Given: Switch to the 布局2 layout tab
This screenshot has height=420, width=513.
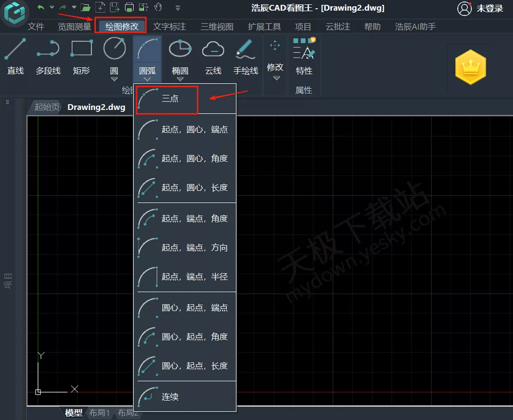Looking at the screenshot, I should 128,413.
